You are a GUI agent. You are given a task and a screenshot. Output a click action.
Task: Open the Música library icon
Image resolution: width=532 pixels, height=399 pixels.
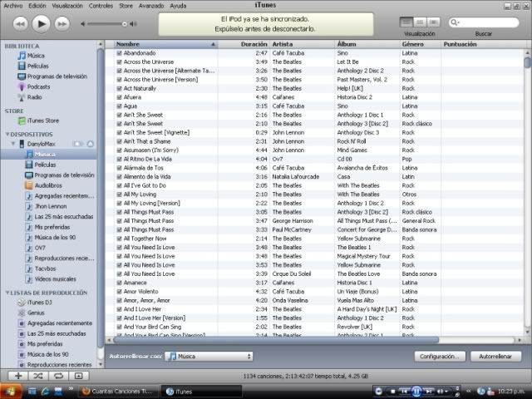point(22,56)
